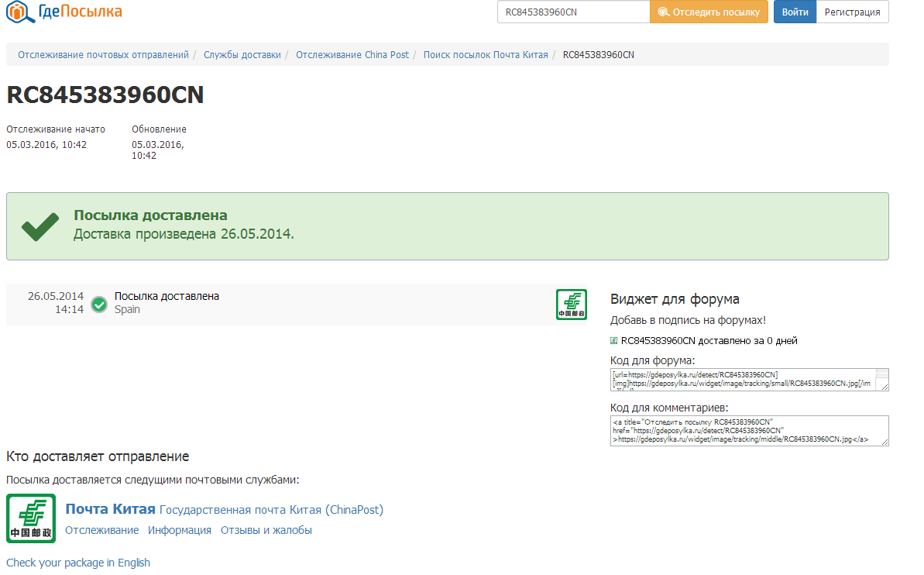924x575 pixels.
Task: Click China Post logo in the tracking row
Action: (571, 305)
